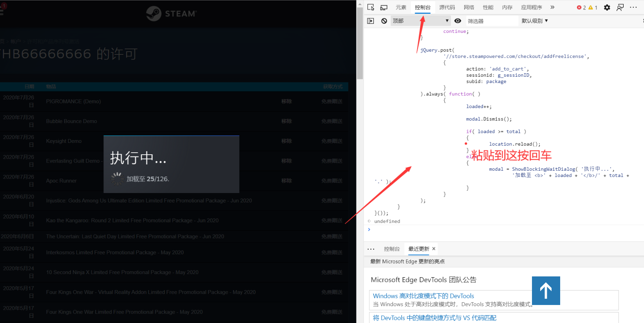Click 移除 in Everlasting Guilt Demo row
The width and height of the screenshot is (644, 323).
point(286,161)
